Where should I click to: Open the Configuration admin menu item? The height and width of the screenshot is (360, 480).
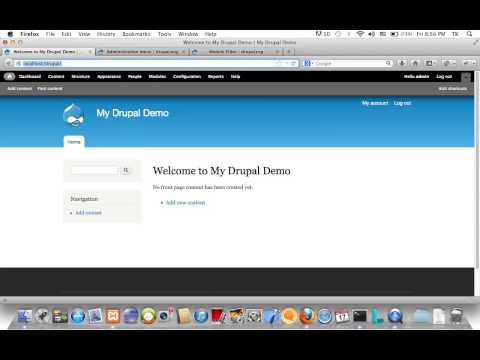coord(187,77)
